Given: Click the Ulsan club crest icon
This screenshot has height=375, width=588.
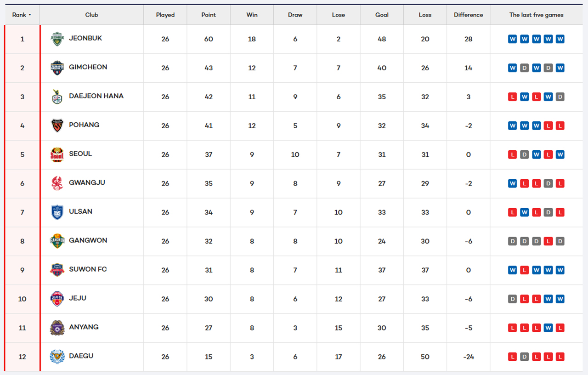Looking at the screenshot, I should point(57,212).
